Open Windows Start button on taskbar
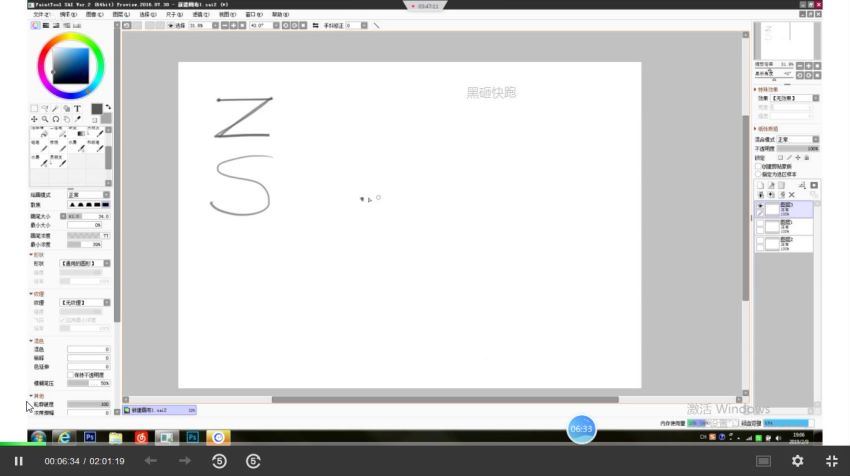The width and height of the screenshot is (850, 476). click(x=38, y=437)
